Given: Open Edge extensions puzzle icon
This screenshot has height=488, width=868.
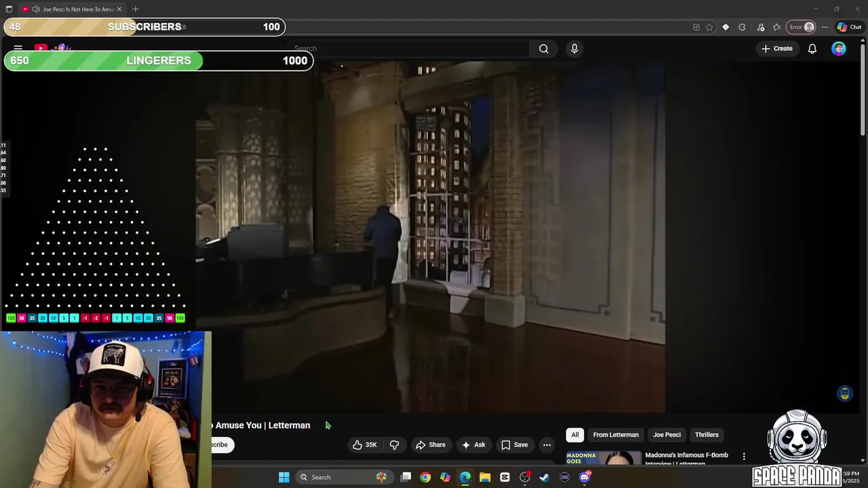Looking at the screenshot, I should [742, 27].
